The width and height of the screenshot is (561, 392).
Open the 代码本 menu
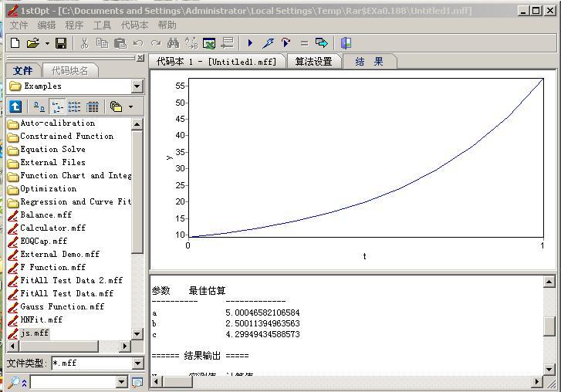pos(134,25)
